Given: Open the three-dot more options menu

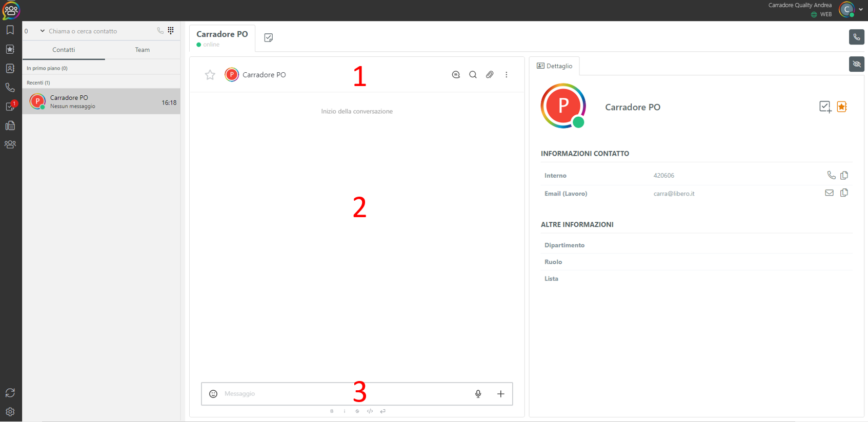Looking at the screenshot, I should click(x=507, y=75).
